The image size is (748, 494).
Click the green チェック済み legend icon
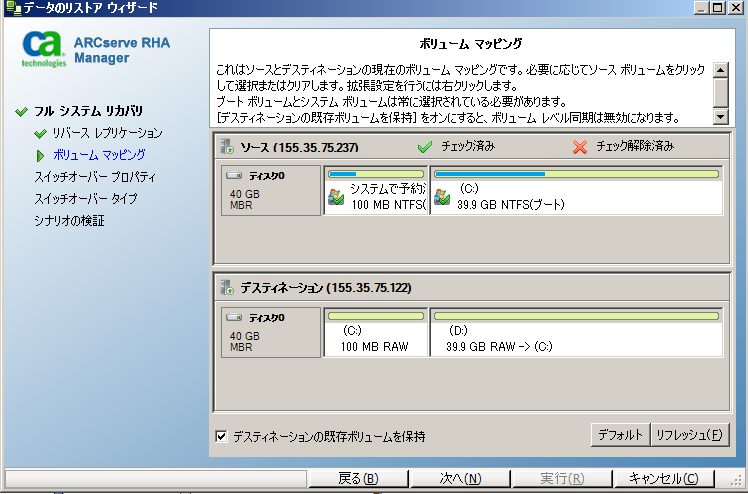[425, 146]
